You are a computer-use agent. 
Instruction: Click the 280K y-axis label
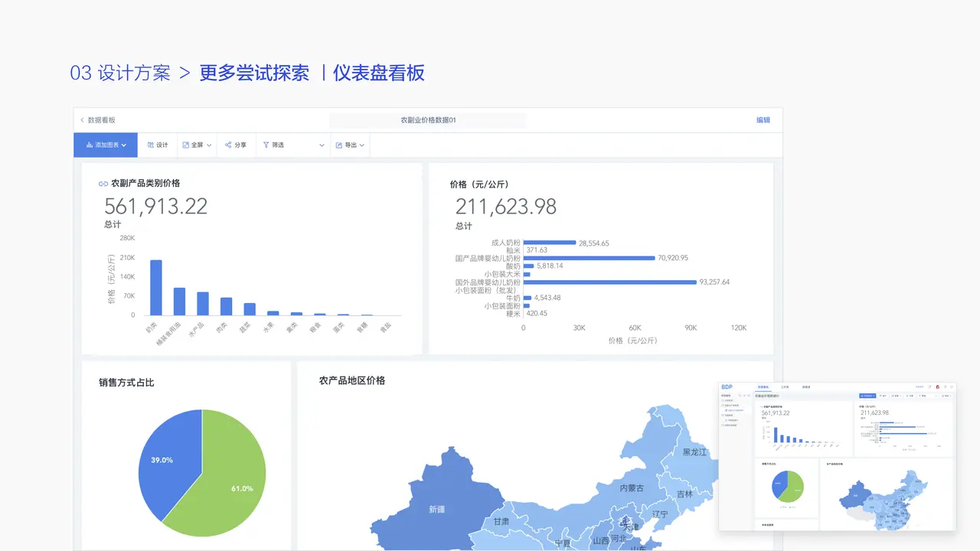pyautogui.click(x=127, y=238)
